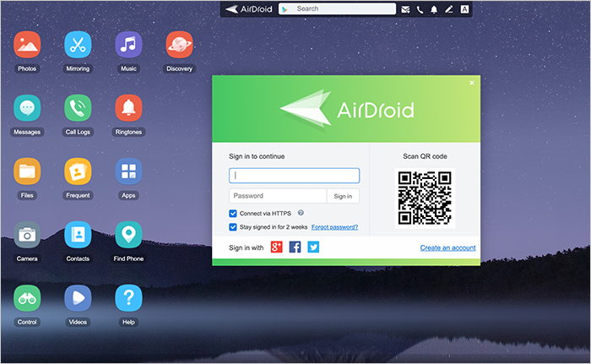
Task: Open the Help question mark icon
Action: point(128,298)
